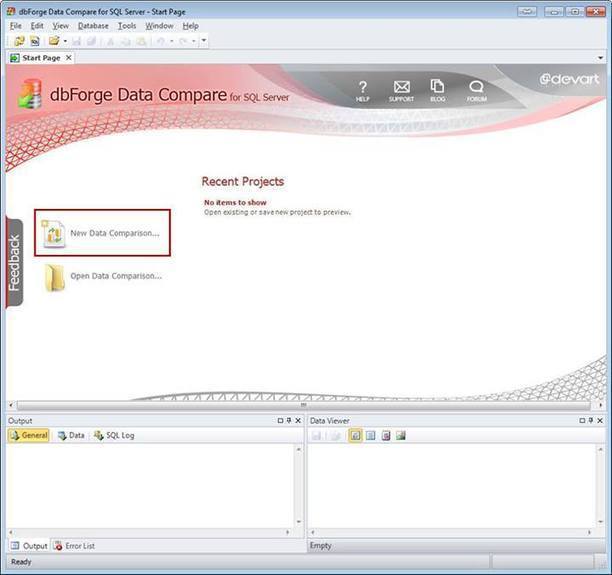The height and width of the screenshot is (575, 612).
Task: Click the New Data Comparison link
Action: (x=115, y=233)
